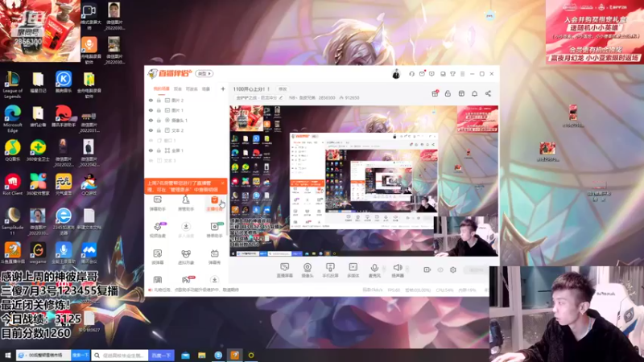The width and height of the screenshot is (644, 362).
Task: Switch to the active orange scene tab
Action: [x=162, y=88]
